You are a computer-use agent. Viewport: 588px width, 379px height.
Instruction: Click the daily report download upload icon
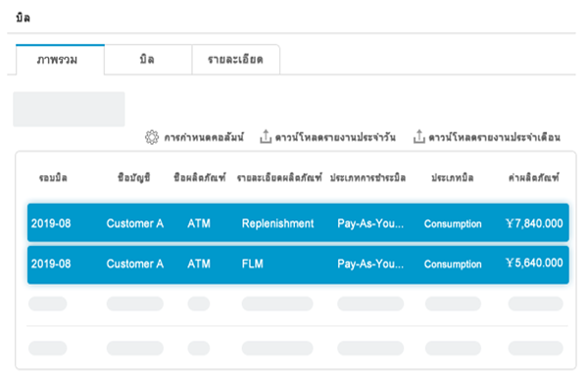(266, 136)
